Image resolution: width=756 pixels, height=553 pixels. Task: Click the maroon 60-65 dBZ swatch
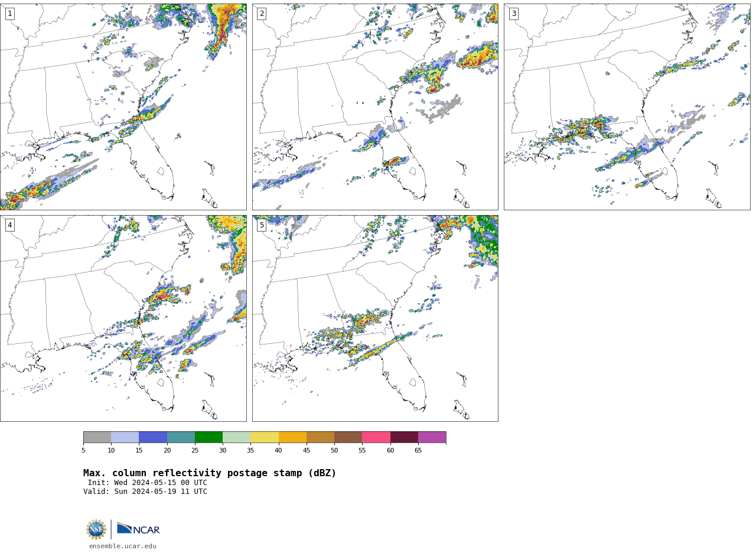point(404,437)
